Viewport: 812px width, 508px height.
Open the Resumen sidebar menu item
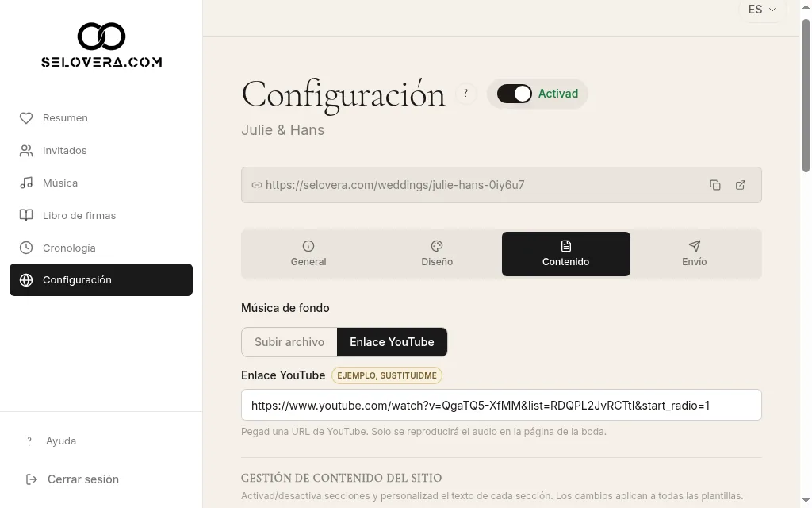pyautogui.click(x=101, y=118)
